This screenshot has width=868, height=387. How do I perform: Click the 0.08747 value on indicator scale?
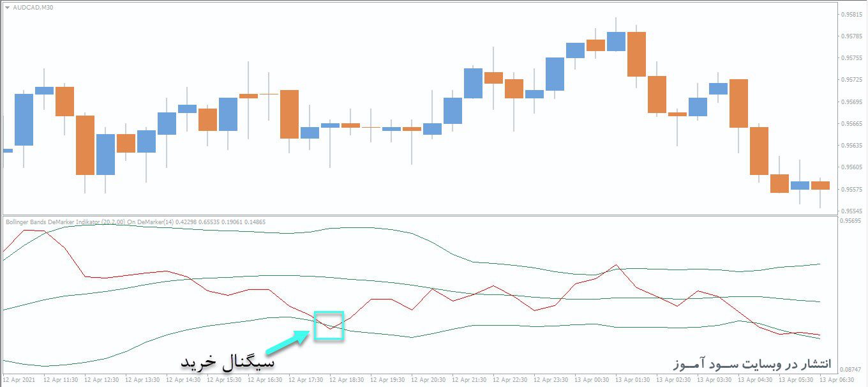pyautogui.click(x=851, y=368)
